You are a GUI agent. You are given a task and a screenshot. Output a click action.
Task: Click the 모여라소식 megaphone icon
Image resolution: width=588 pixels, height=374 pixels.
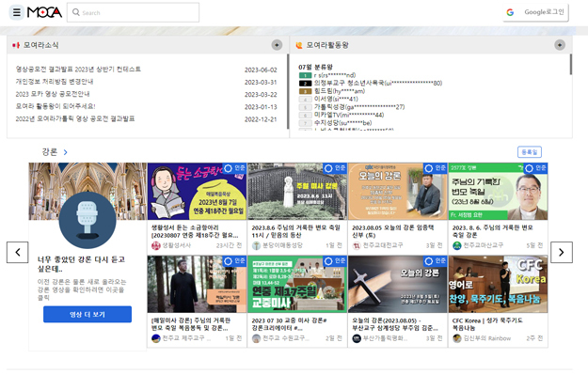point(16,45)
